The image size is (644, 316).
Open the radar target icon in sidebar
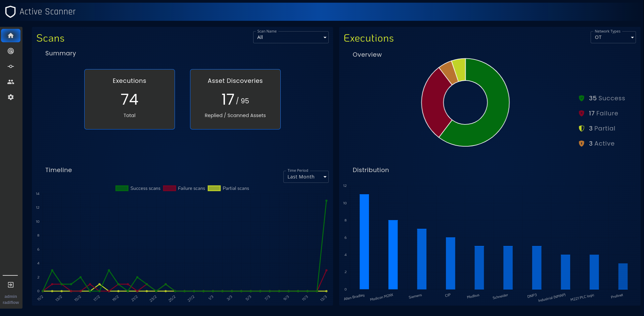click(11, 51)
